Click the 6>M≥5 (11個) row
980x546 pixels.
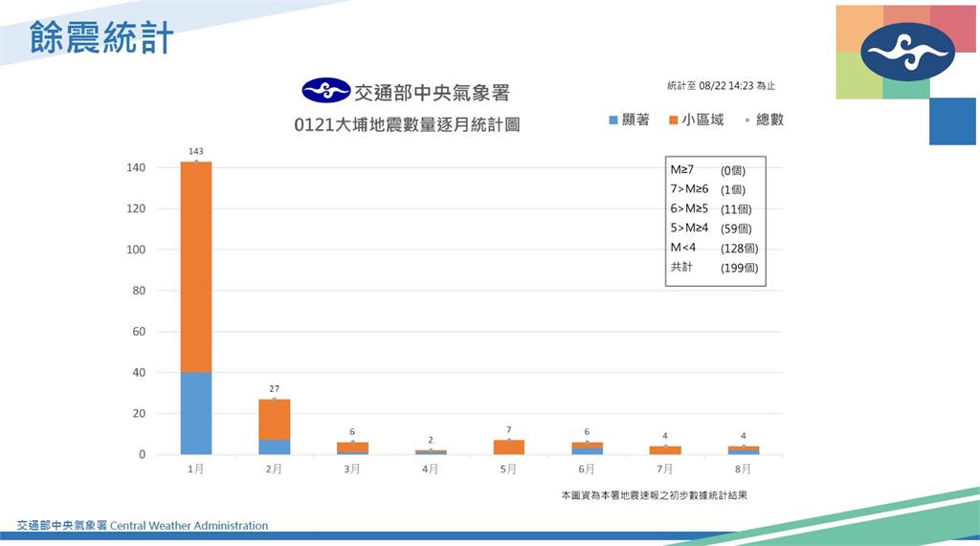coord(711,208)
